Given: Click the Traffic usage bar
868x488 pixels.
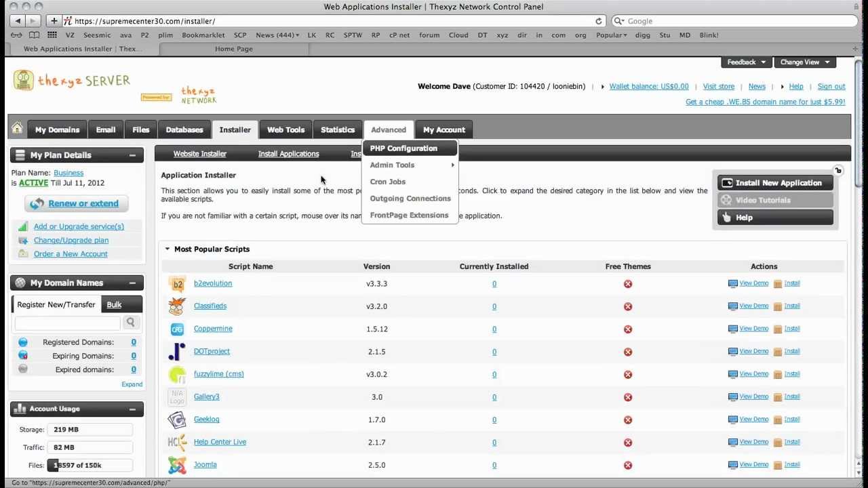Looking at the screenshot, I should point(90,447).
